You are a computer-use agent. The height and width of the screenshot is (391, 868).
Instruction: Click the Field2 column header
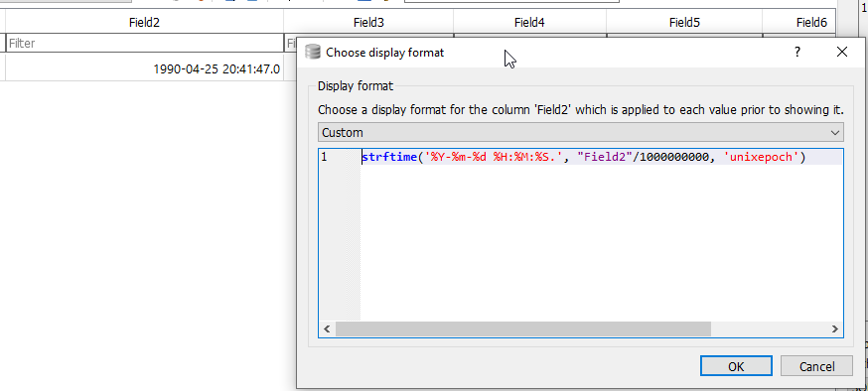tap(144, 23)
